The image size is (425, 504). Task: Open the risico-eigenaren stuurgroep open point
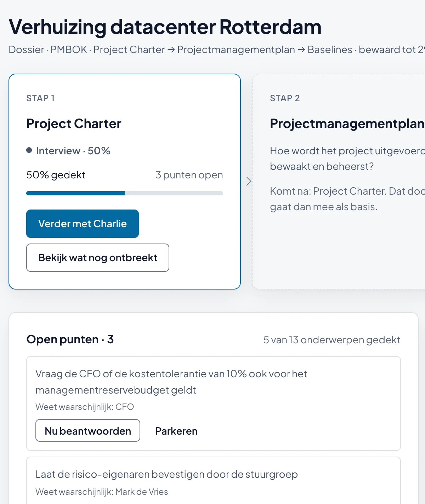[166, 474]
